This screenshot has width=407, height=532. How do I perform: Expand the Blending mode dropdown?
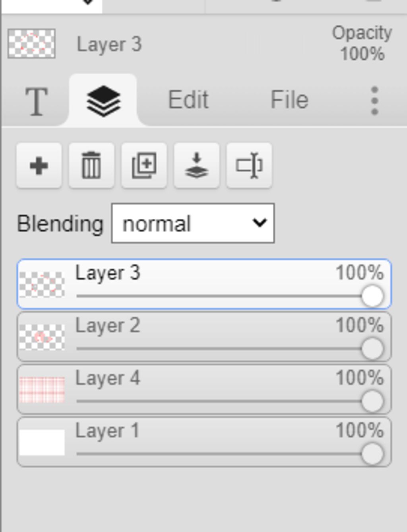[193, 223]
